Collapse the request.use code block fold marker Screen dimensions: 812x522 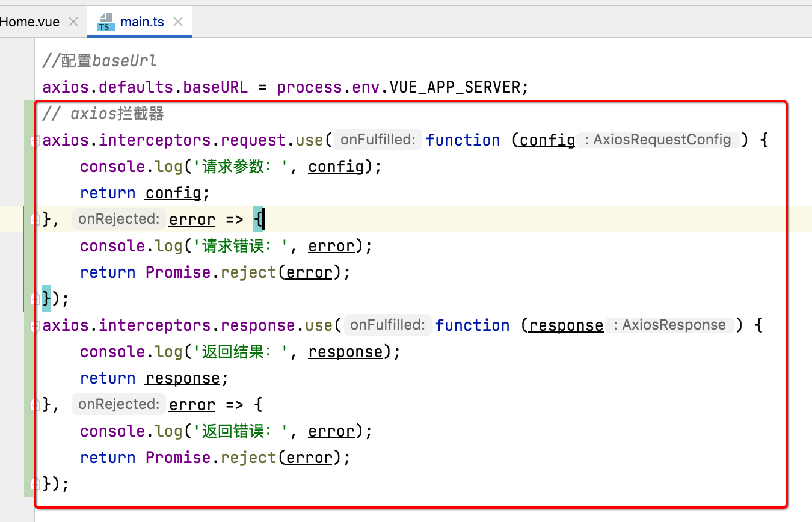tap(36, 140)
